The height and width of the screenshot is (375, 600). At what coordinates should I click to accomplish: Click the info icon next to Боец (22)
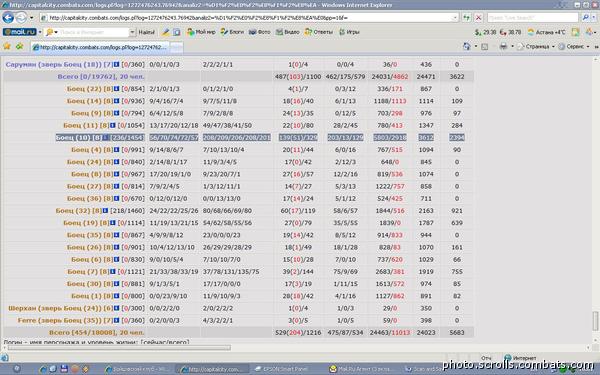pyautogui.click(x=116, y=89)
